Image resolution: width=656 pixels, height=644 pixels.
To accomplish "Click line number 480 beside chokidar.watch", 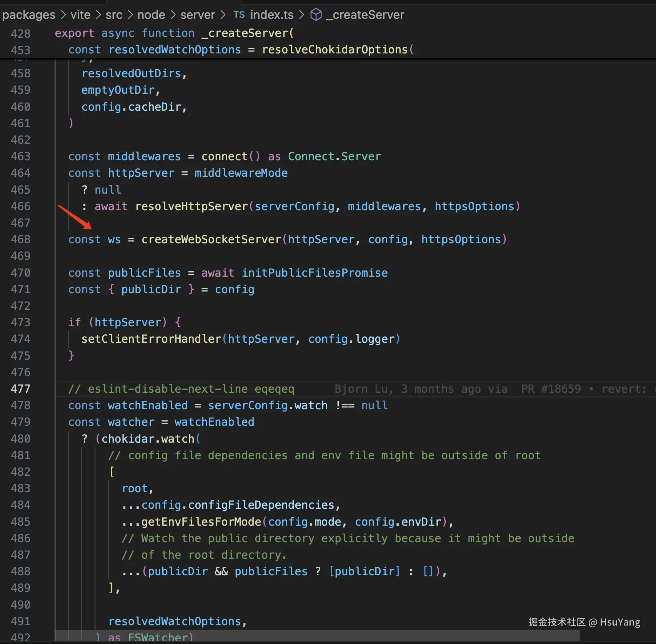I will 20,439.
